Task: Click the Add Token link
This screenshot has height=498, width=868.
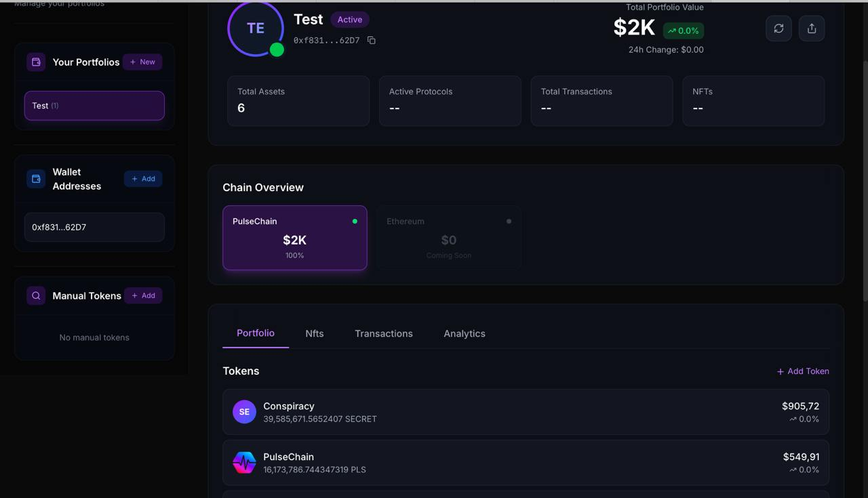Action: 803,371
